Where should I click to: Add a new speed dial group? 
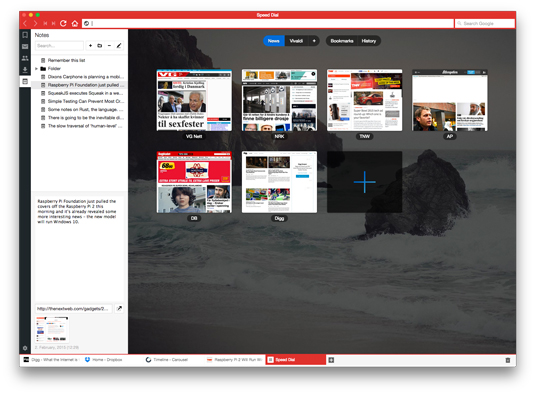click(x=314, y=41)
